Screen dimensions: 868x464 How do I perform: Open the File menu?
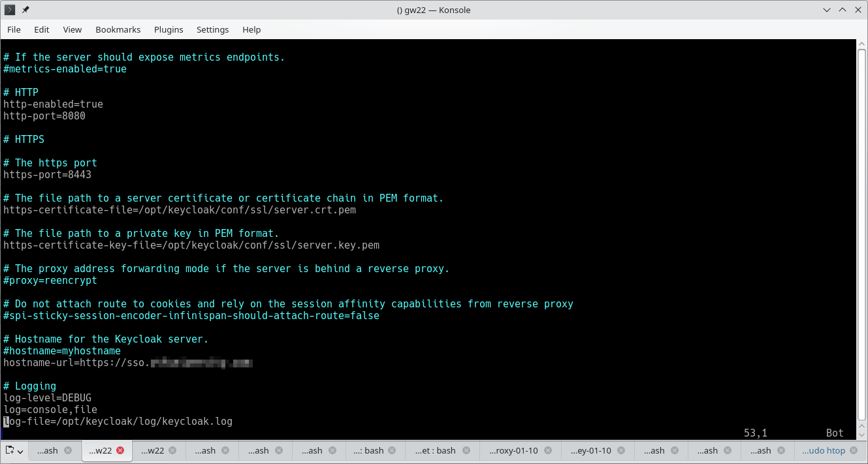(x=14, y=29)
